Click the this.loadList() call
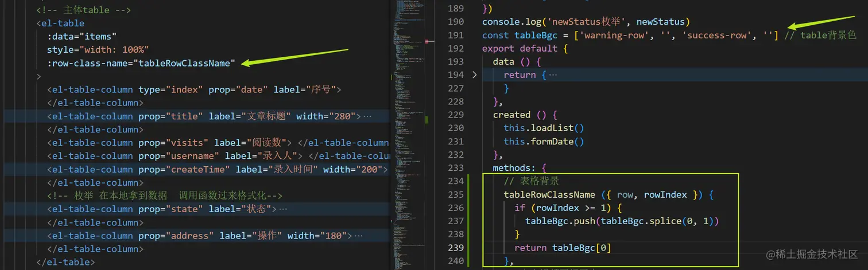This screenshot has width=868, height=270. click(x=544, y=128)
